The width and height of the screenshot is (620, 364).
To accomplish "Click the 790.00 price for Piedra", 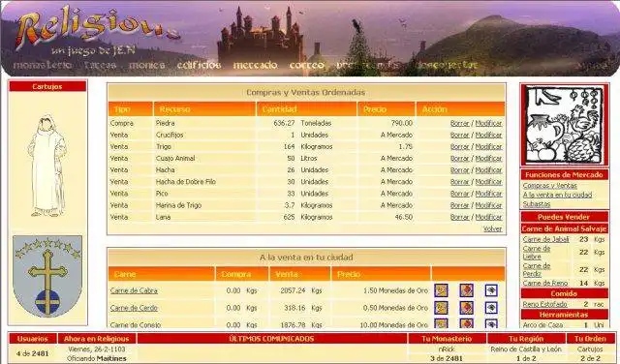I will (x=402, y=123).
